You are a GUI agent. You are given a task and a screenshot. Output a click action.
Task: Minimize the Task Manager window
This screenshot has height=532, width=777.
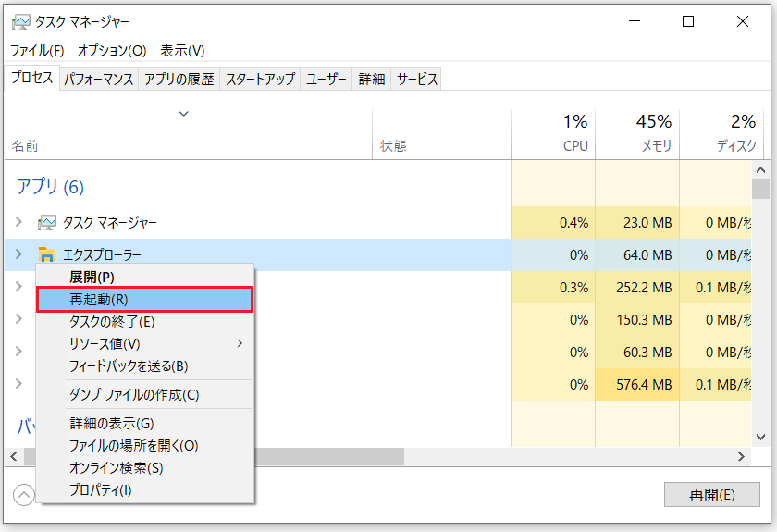coord(635,21)
